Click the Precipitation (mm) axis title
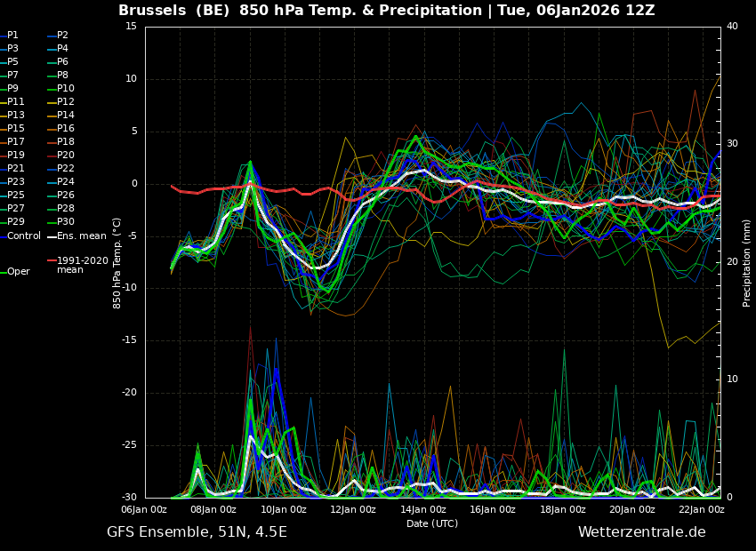This screenshot has width=756, height=551. point(747,263)
